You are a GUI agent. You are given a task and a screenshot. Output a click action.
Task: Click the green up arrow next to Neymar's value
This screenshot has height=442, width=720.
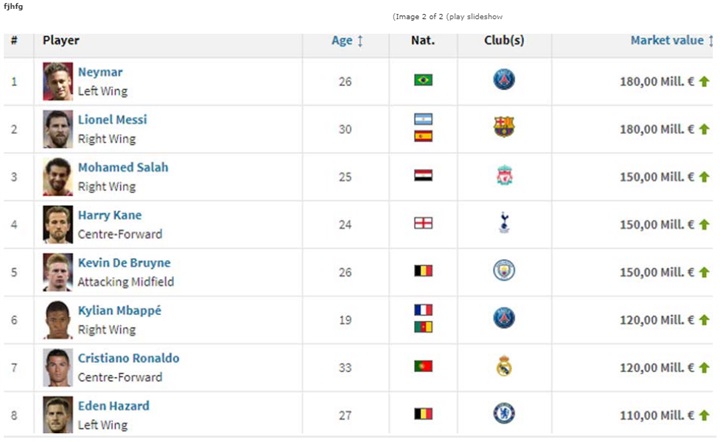click(704, 82)
